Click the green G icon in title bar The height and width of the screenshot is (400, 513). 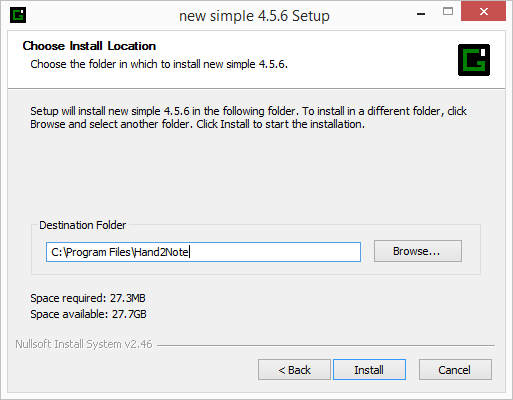(18, 15)
